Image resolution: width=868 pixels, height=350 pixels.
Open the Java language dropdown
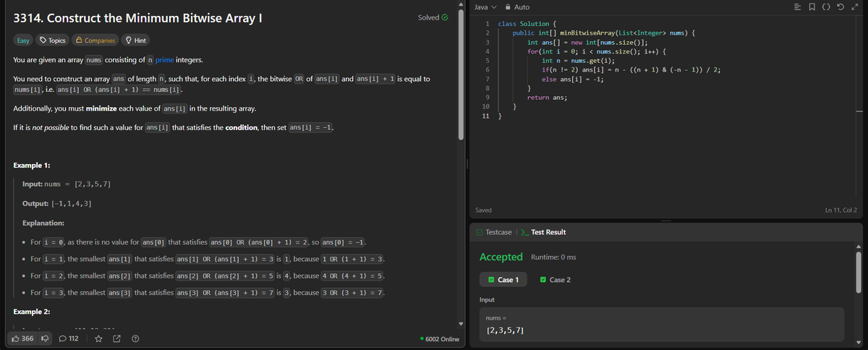(x=486, y=7)
